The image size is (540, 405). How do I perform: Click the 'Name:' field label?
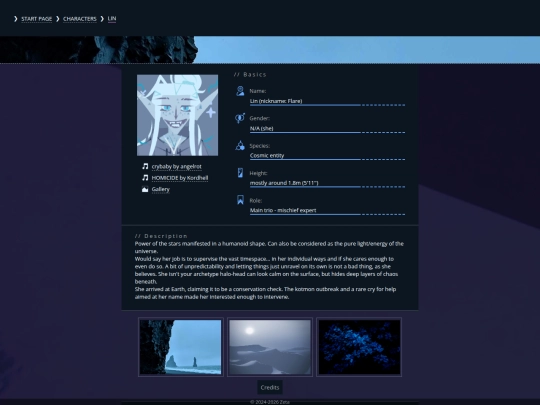(x=258, y=91)
